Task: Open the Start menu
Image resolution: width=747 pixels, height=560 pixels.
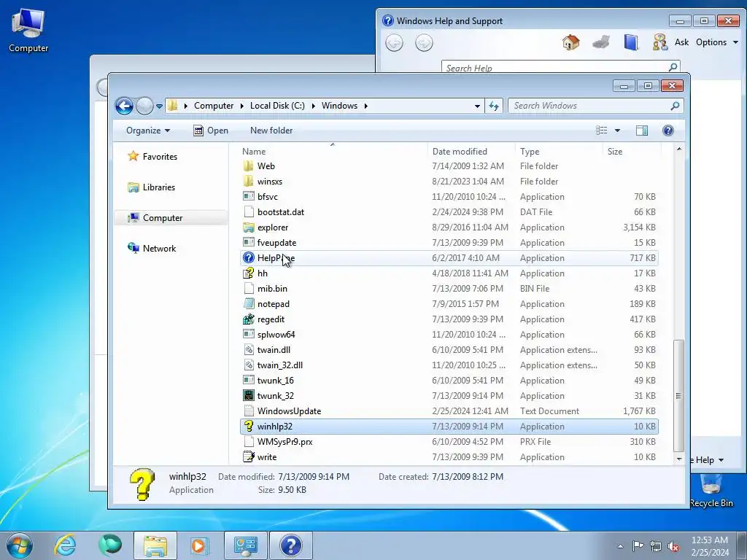Action: coord(20,545)
